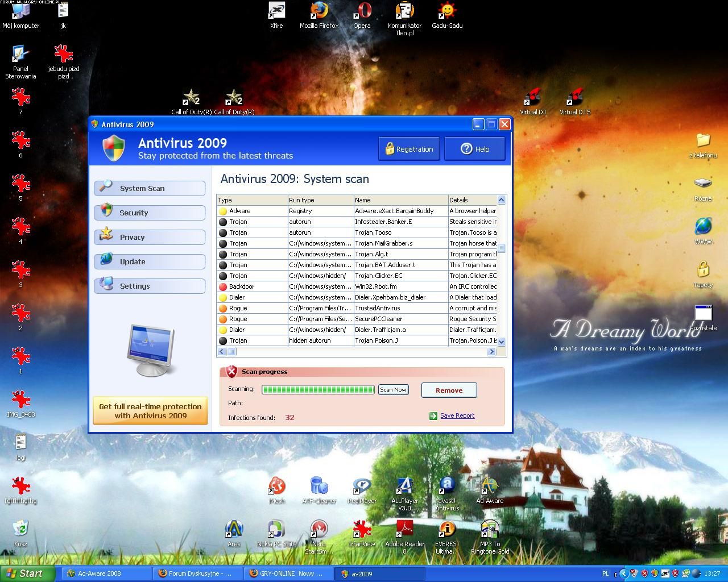Click the Get full real-time protection banner
The image size is (728, 582).
[150, 411]
